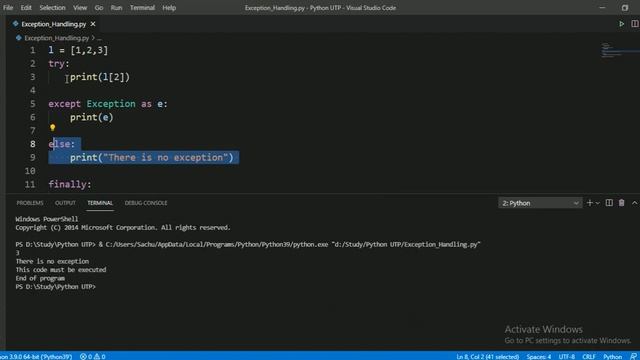The height and width of the screenshot is (360, 640).
Task: Click the Python 3.9.0 64-bit interpreter in status bar
Action: click(36, 356)
